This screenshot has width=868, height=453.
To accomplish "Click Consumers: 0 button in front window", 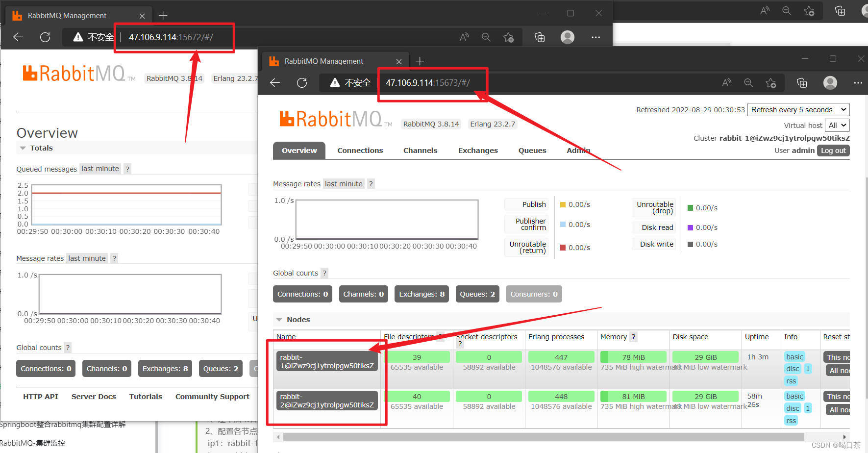I will click(x=534, y=294).
